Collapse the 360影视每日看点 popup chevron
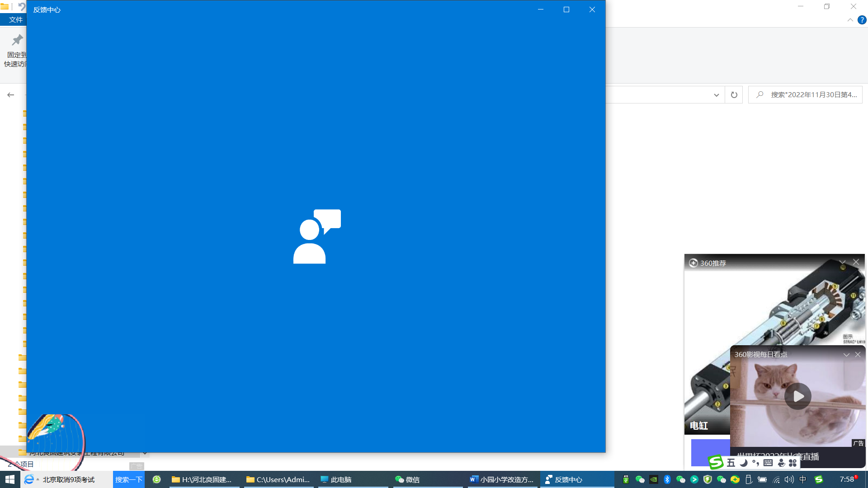This screenshot has height=488, width=868. (846, 355)
